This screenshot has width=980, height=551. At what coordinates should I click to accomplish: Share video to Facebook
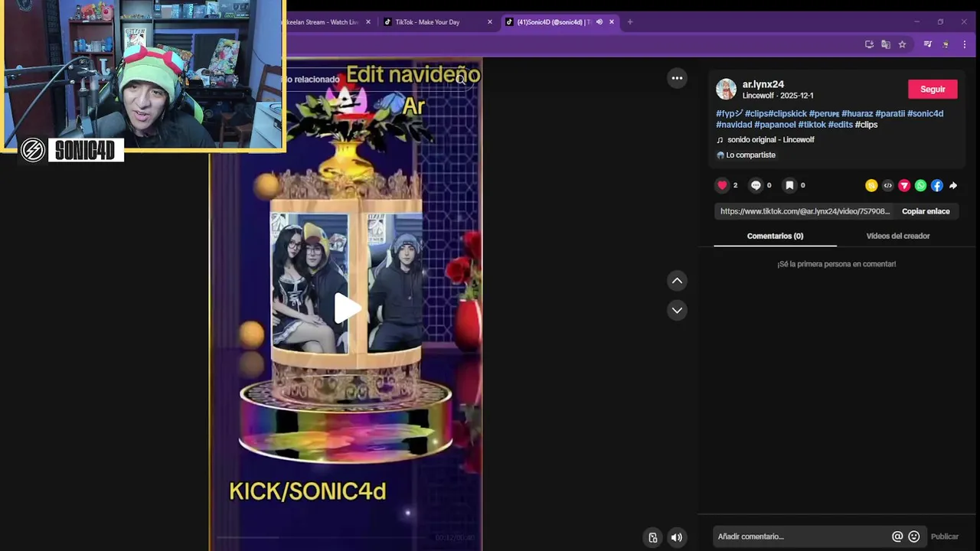[x=937, y=185]
